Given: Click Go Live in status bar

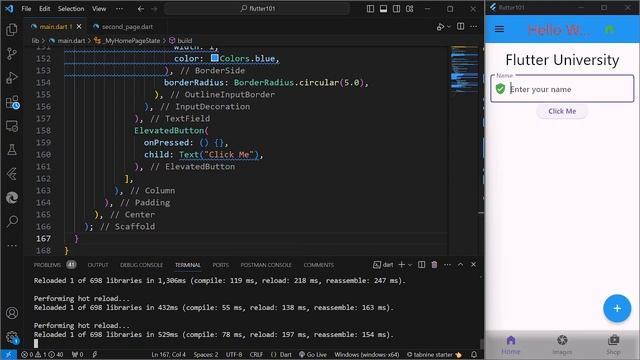Looking at the screenshot, I should click(313, 354).
